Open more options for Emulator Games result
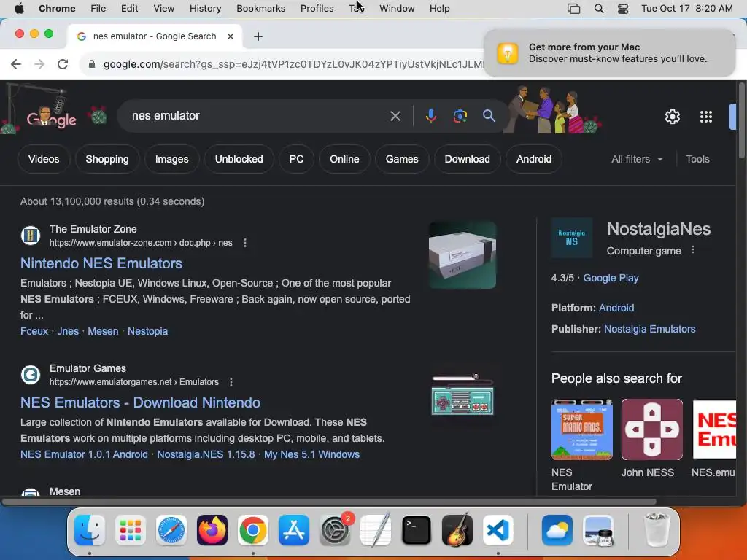747x560 pixels. tap(231, 382)
